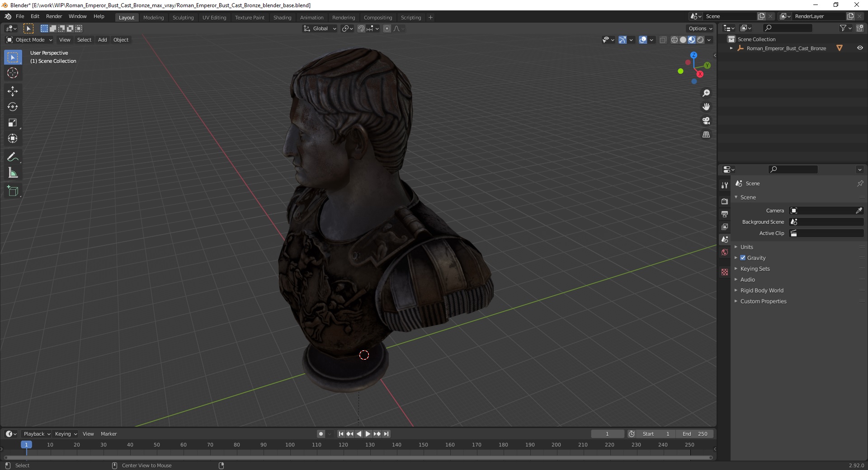Pin the Scene properties context

click(x=860, y=183)
